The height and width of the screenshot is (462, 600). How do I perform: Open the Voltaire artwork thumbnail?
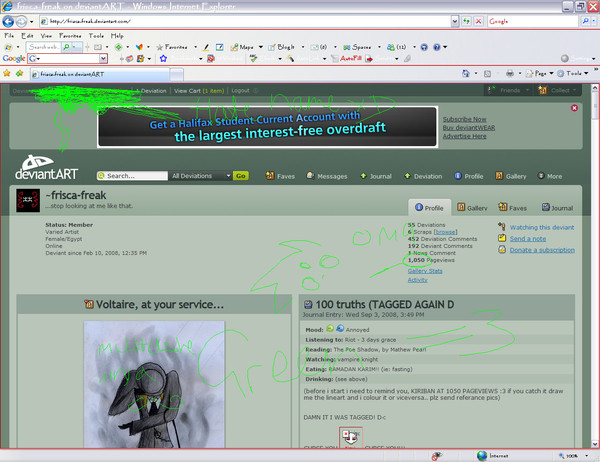coord(154,384)
